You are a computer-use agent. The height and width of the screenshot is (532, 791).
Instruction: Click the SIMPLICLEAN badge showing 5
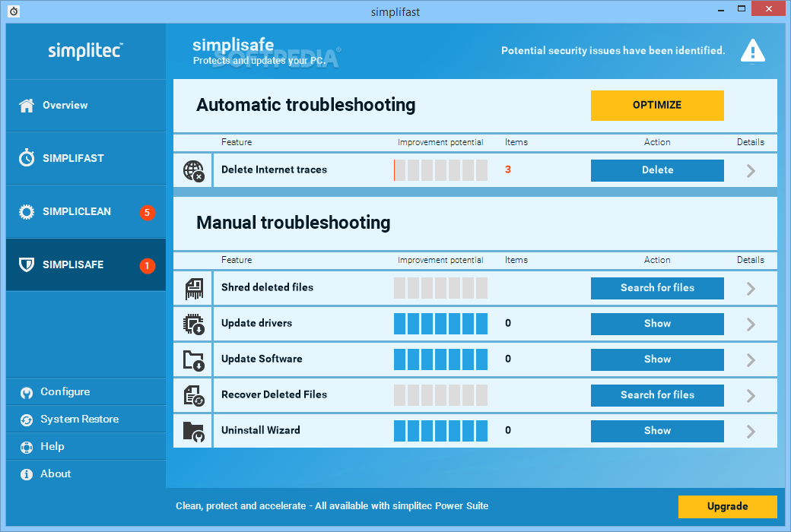click(148, 212)
